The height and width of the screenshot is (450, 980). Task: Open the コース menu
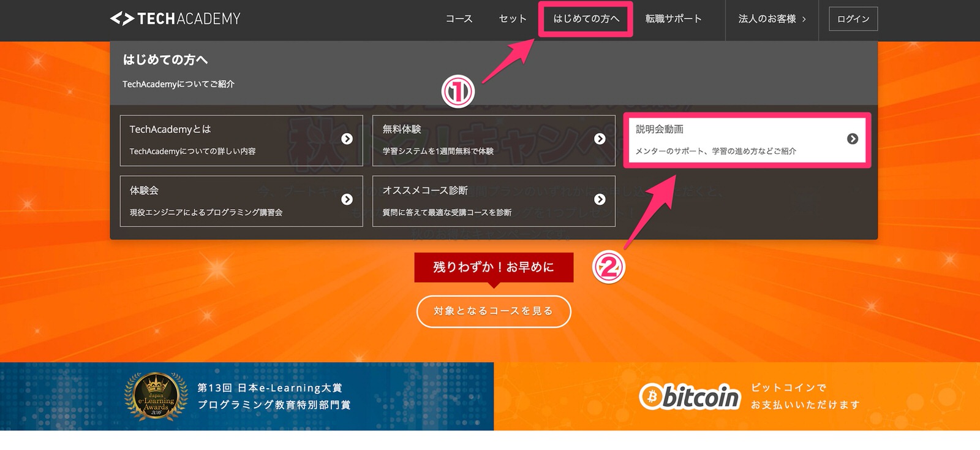459,19
